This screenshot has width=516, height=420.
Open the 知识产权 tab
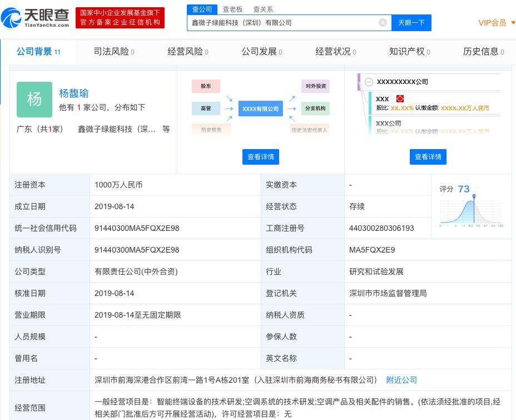(x=409, y=52)
